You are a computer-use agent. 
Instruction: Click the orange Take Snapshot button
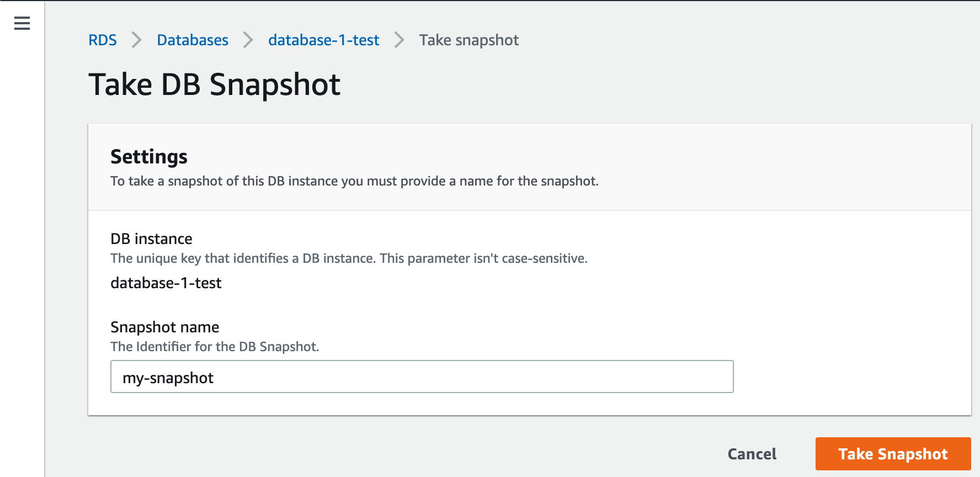(893, 454)
